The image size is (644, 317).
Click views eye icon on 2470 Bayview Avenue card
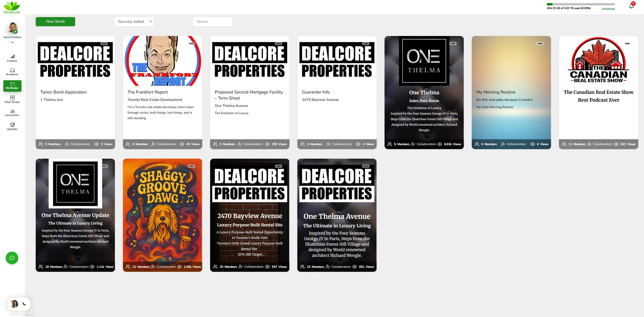click(267, 267)
